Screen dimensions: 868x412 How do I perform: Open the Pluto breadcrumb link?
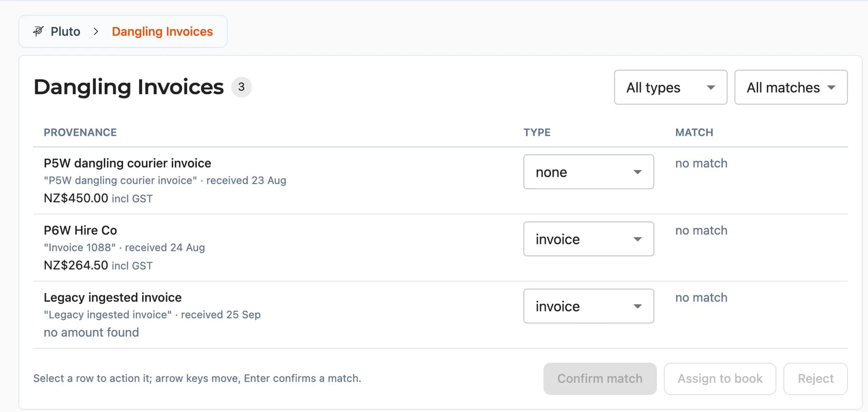65,31
